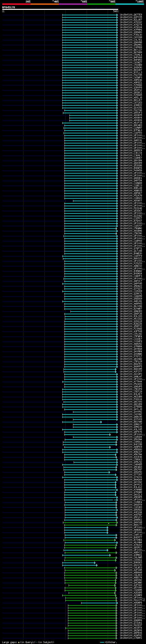Open hit UniRef100_Q2PYX5
This screenshot has width=146, height=644.
click(131, 17)
